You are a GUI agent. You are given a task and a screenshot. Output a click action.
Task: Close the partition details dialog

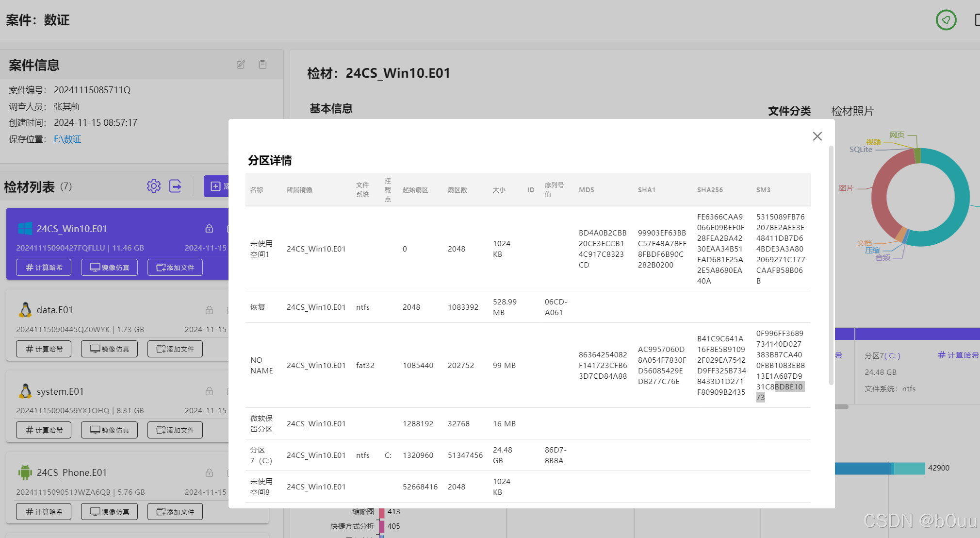click(x=817, y=136)
